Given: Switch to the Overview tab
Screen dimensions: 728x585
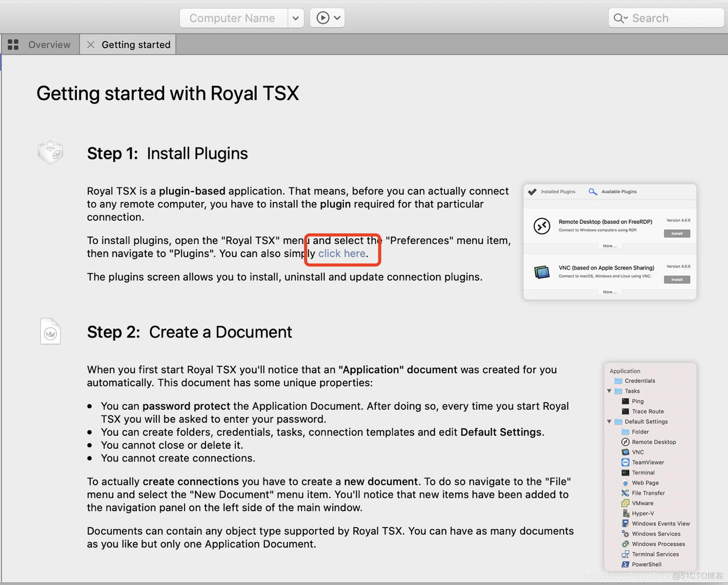Looking at the screenshot, I should 40,45.
